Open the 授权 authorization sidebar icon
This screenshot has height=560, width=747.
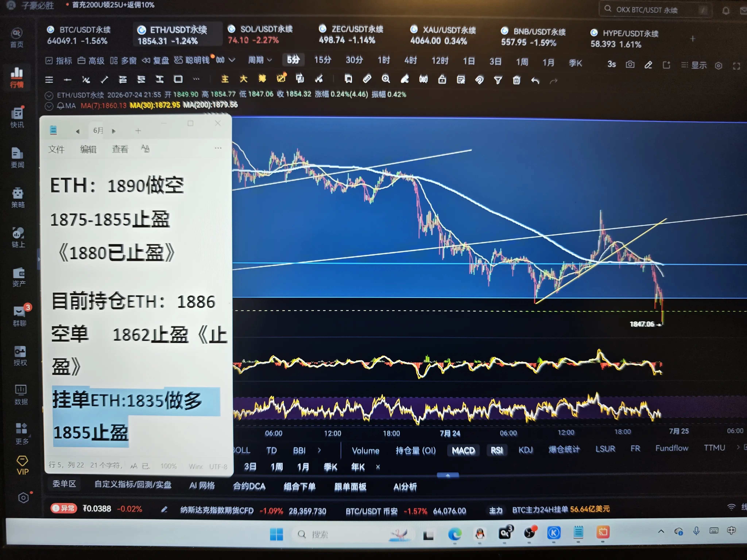tap(20, 356)
